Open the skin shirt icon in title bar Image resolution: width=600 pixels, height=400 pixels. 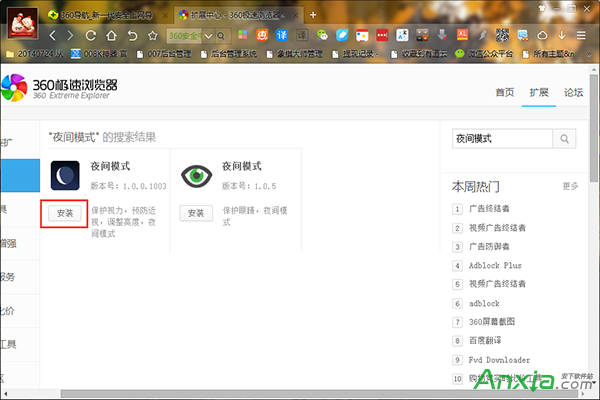tap(542, 8)
